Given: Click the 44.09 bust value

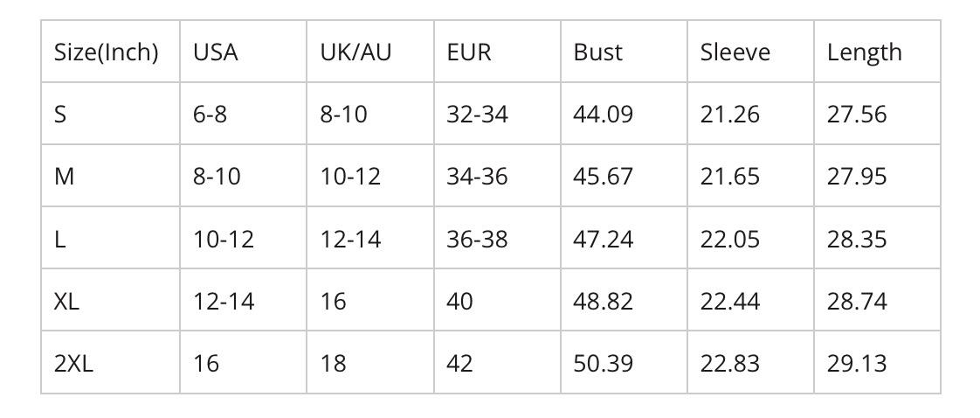Looking at the screenshot, I should (x=603, y=115).
